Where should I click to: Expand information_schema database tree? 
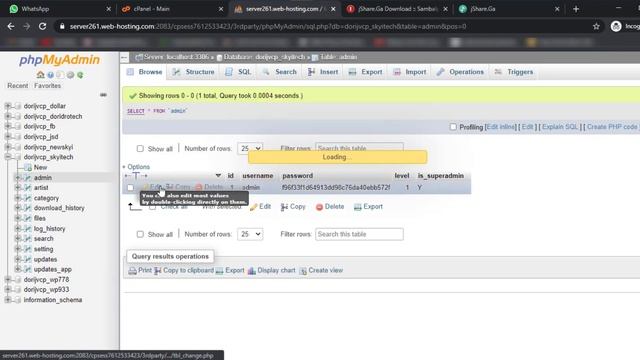(7, 300)
